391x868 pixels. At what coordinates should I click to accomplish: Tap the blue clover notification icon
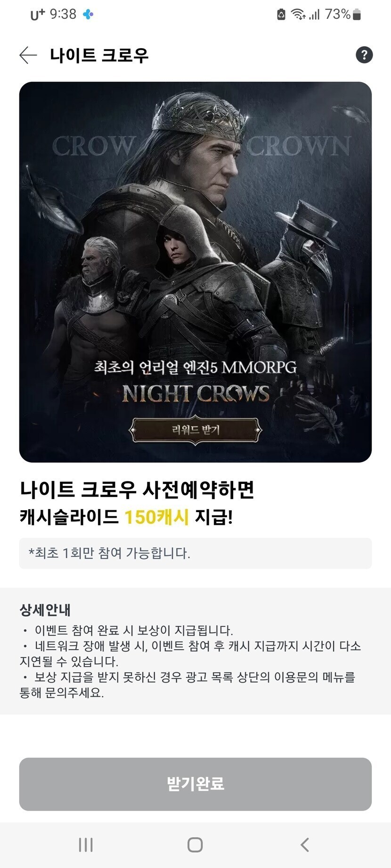coord(88,15)
